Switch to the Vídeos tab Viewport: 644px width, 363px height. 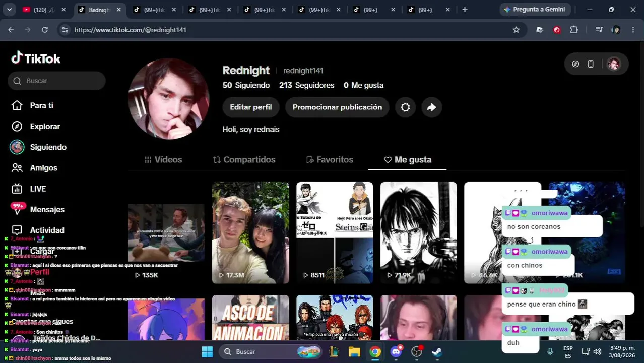coord(163,160)
